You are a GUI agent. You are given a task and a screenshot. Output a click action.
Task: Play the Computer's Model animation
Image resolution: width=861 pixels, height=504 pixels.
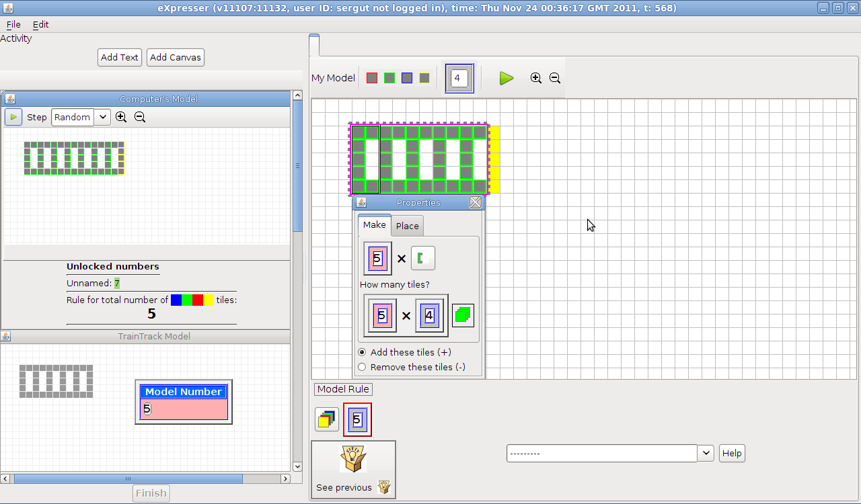click(13, 117)
